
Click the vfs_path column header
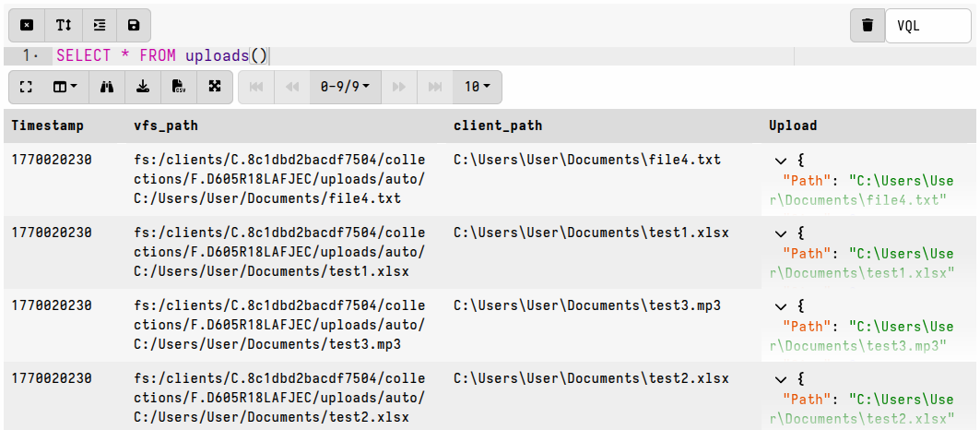(x=166, y=125)
